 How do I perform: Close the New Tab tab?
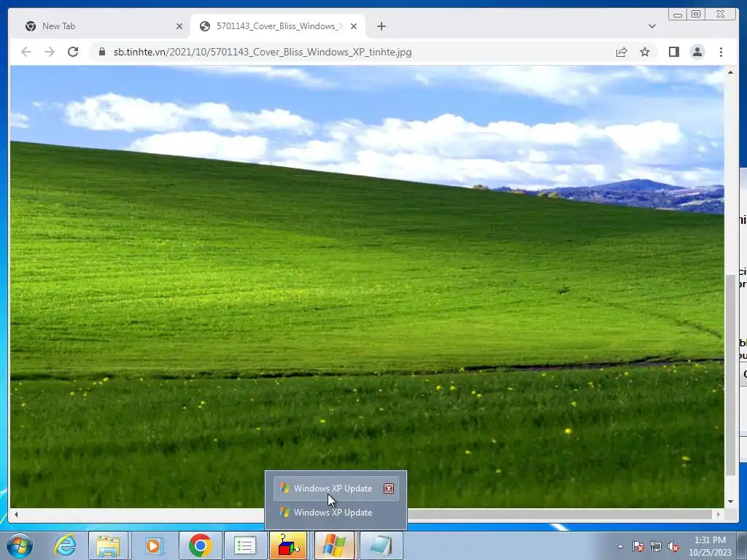click(179, 27)
